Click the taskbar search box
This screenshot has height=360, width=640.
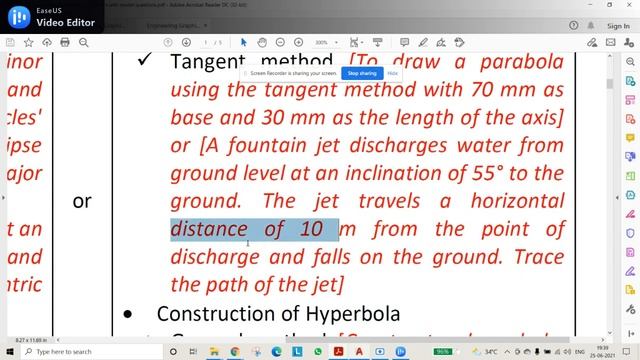point(92,351)
